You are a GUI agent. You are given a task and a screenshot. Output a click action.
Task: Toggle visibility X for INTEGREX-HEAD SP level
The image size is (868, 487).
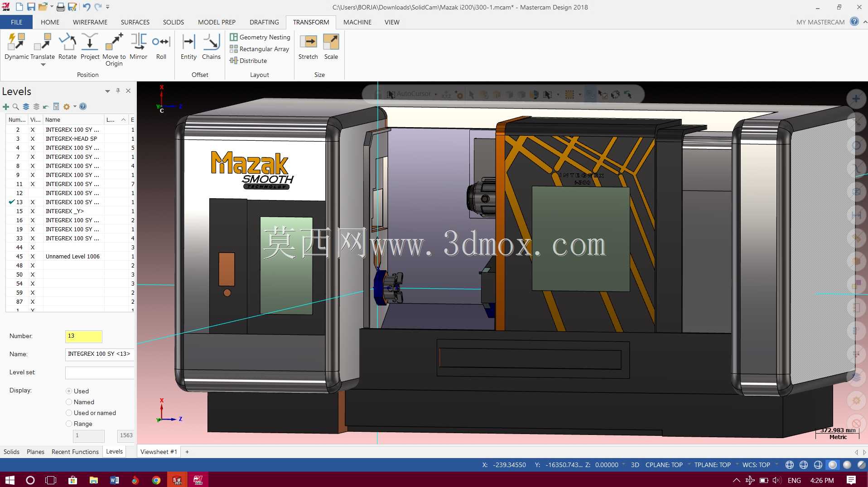click(33, 139)
